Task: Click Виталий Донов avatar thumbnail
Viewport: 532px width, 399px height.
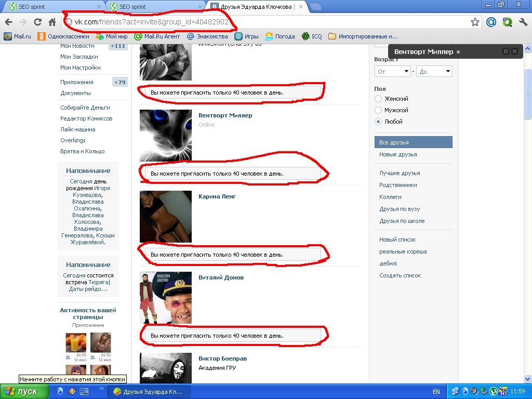Action: click(x=166, y=298)
